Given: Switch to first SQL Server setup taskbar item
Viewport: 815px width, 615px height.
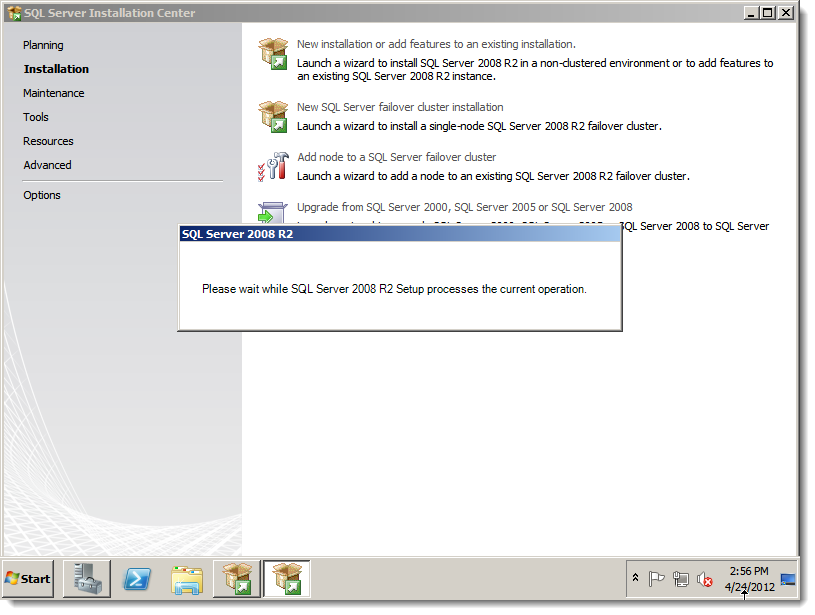Looking at the screenshot, I should tap(236, 579).
